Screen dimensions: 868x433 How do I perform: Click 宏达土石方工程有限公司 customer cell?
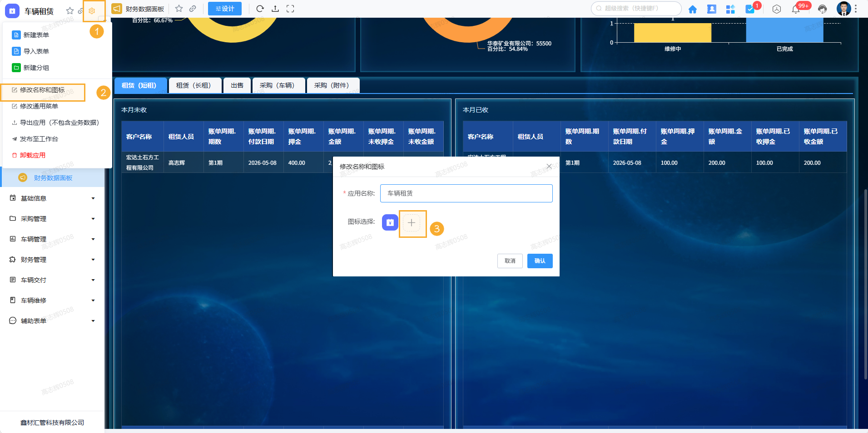click(143, 162)
